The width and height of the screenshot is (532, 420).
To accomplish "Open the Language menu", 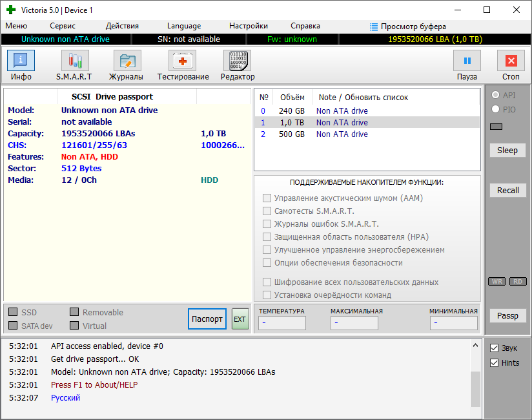I will (x=184, y=26).
